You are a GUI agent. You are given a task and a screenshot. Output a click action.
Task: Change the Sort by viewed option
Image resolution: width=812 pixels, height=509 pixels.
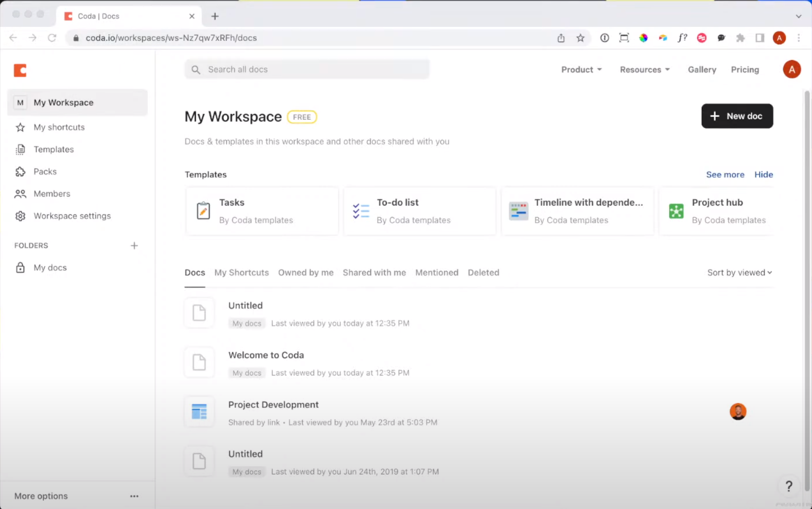(739, 272)
